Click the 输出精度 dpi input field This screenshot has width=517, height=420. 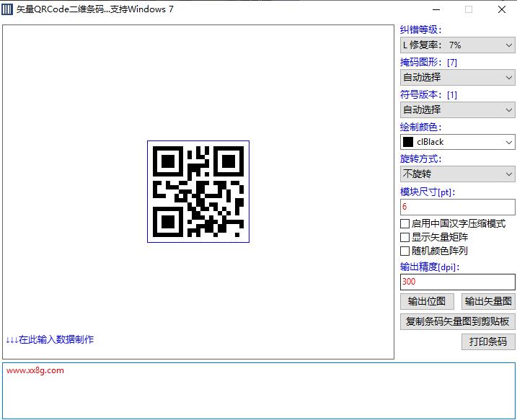458,282
